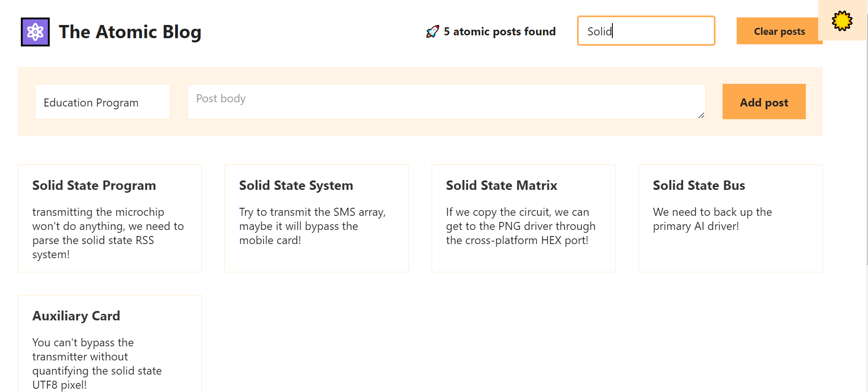Viewport: 868px width, 392px height.
Task: Focus the search posts field containing Solid
Action: (646, 31)
